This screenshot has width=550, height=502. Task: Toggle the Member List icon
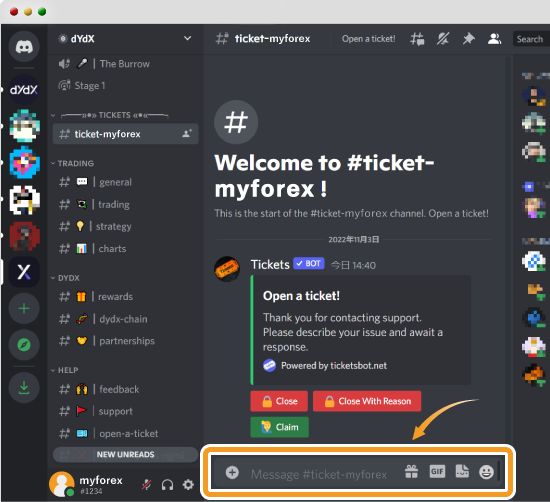494,39
